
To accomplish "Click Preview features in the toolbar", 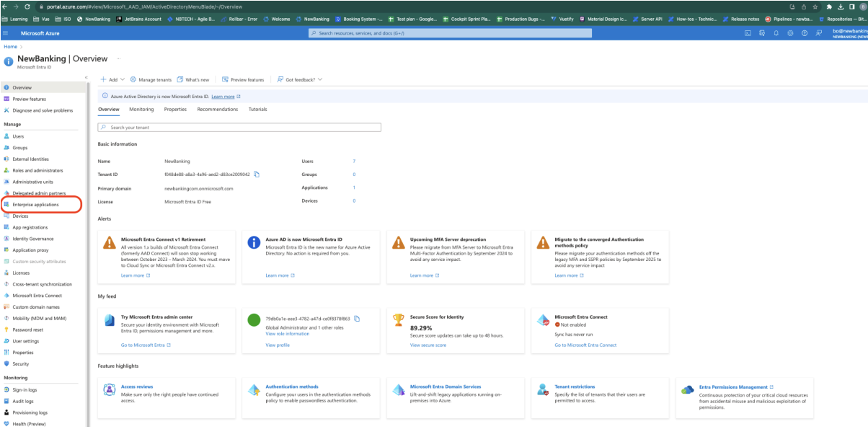I will (x=243, y=79).
